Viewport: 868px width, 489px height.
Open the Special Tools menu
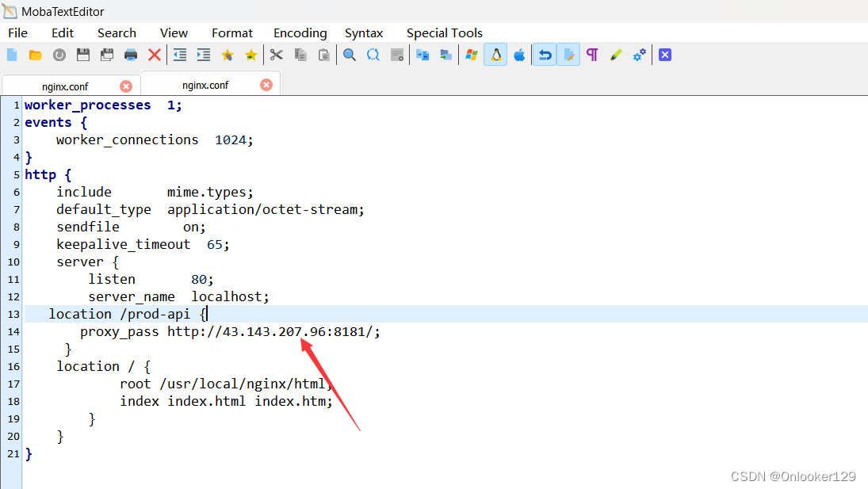(x=445, y=33)
